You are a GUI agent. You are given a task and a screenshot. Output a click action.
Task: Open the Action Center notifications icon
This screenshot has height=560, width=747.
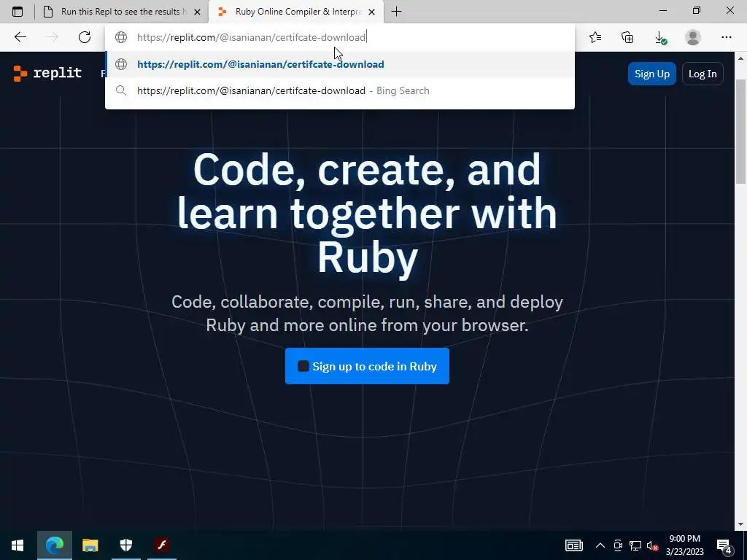(x=724, y=545)
